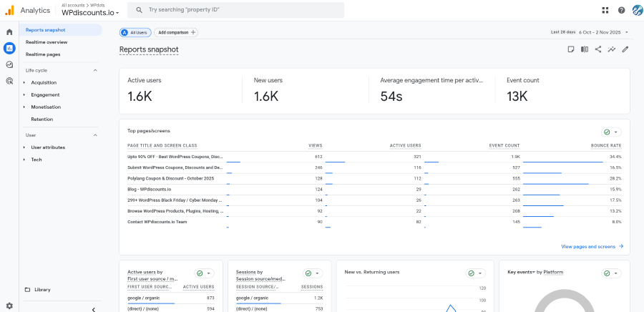
Task: Click the All accounts breadcrumb
Action: pyautogui.click(x=74, y=5)
